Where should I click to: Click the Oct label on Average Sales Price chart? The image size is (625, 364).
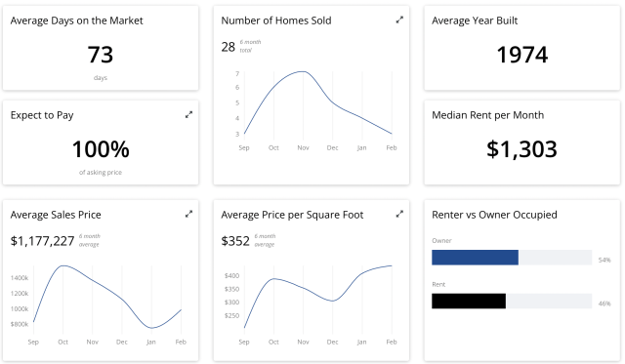[x=62, y=342]
